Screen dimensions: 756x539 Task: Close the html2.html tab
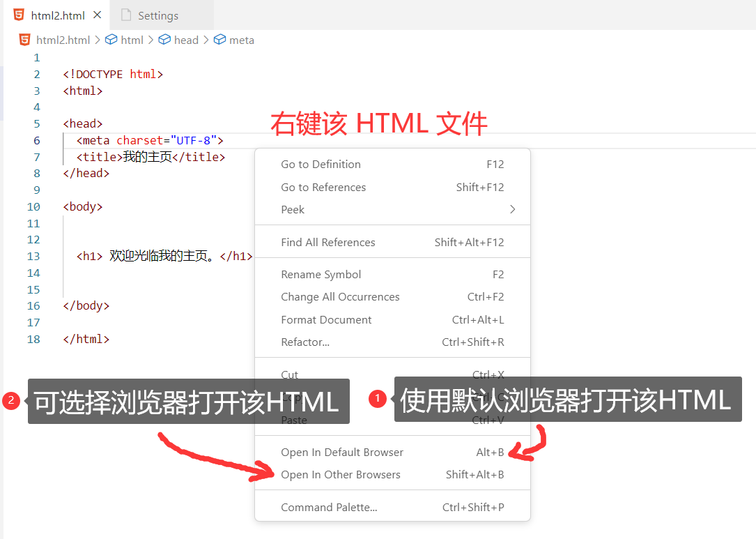98,15
